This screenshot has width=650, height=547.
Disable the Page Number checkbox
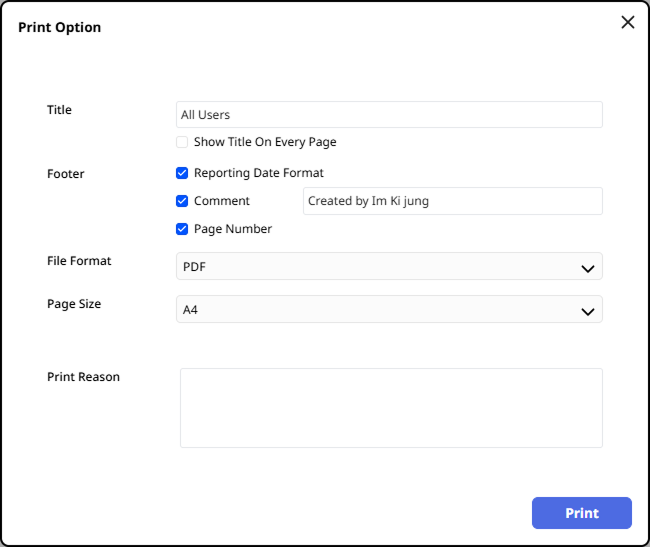182,229
